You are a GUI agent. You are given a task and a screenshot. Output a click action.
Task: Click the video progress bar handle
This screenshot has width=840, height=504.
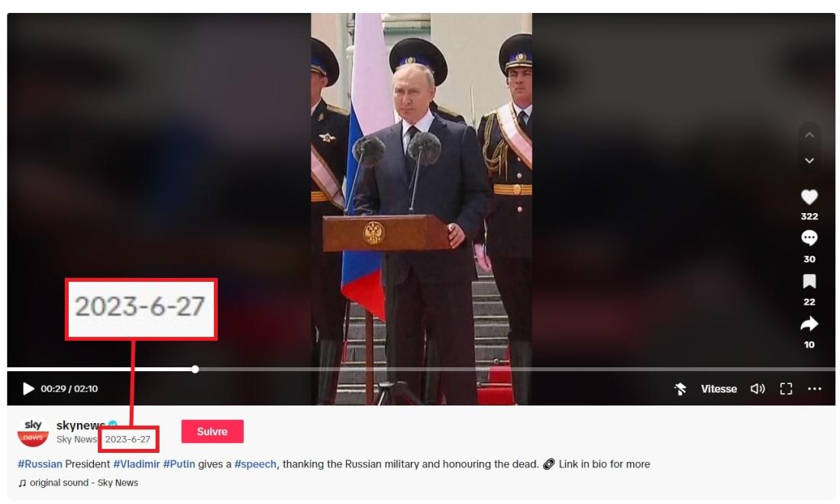(x=195, y=369)
